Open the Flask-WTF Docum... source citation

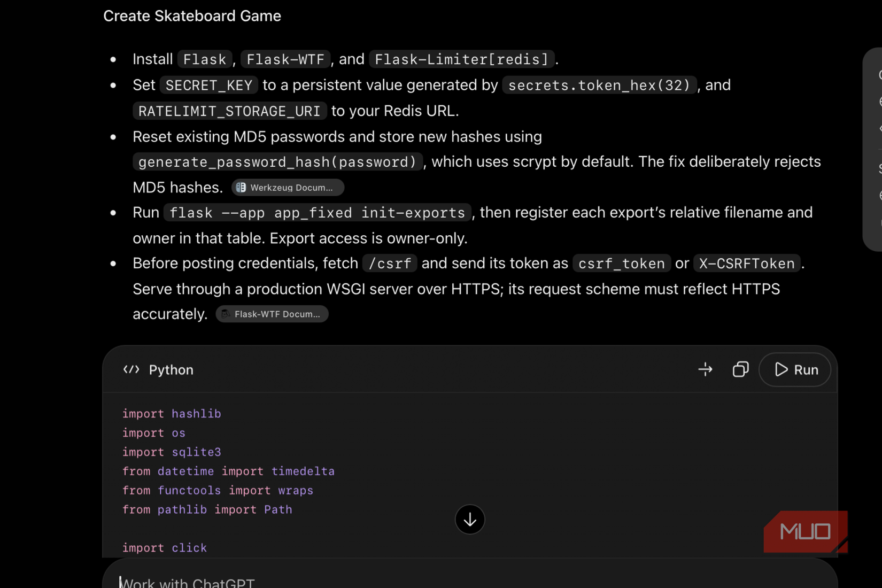click(272, 314)
